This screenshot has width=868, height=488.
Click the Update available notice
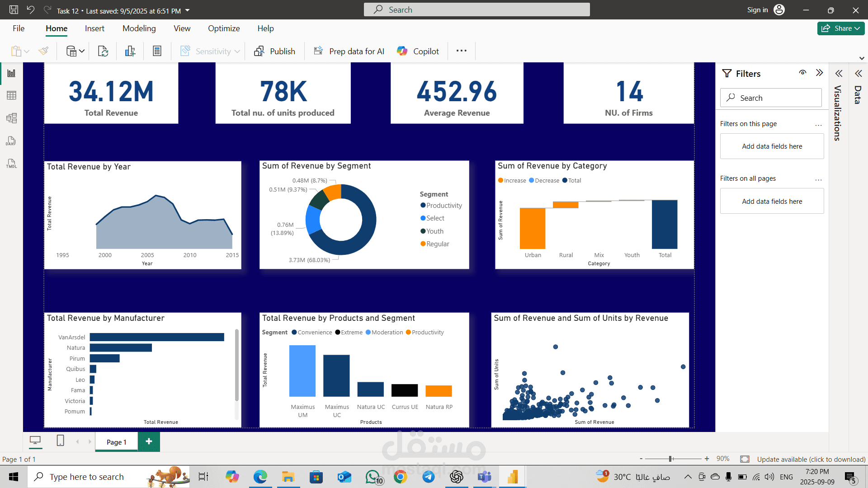(x=811, y=459)
